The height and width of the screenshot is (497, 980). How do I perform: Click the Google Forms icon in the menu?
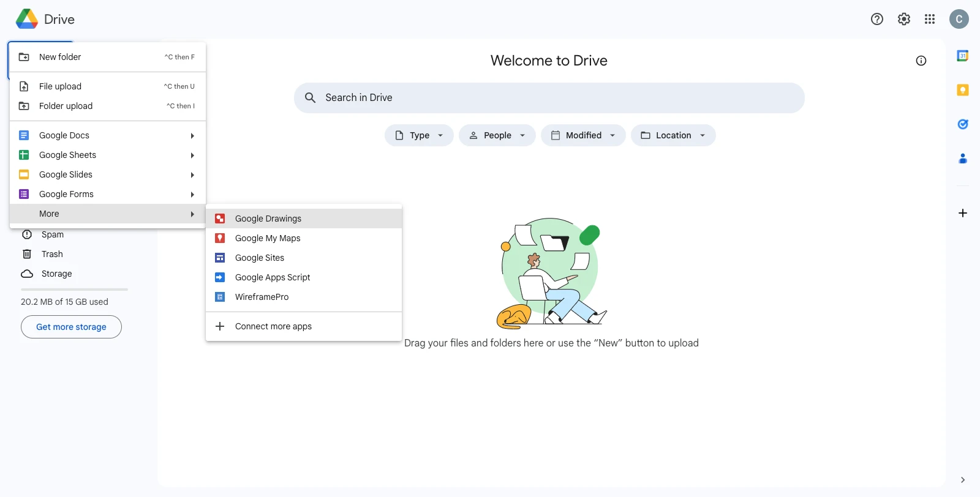tap(24, 194)
